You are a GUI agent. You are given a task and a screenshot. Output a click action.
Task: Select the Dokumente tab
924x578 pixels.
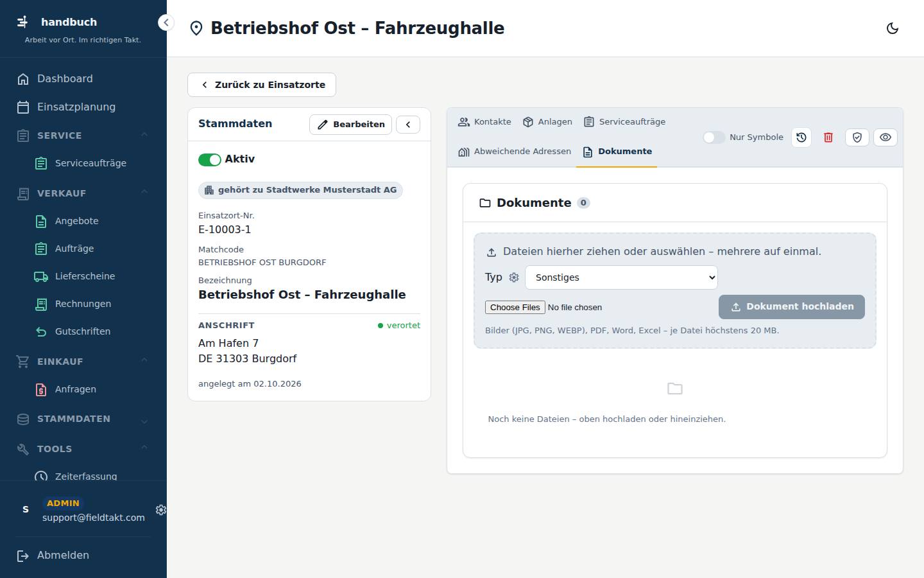[x=617, y=152]
